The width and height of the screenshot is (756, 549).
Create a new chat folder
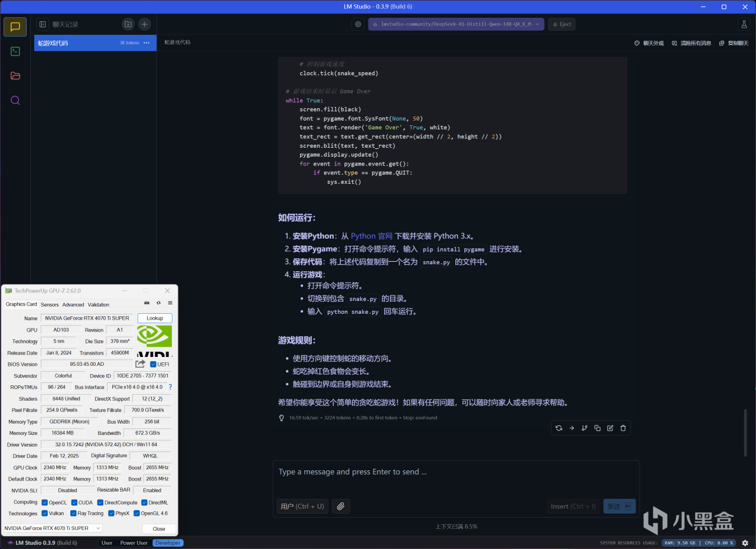(x=128, y=24)
